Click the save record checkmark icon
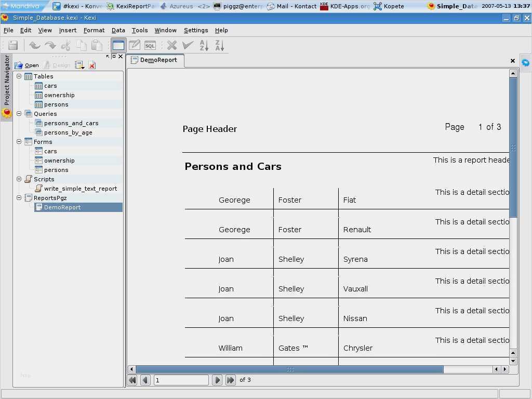This screenshot has width=532, height=399. pos(188,45)
